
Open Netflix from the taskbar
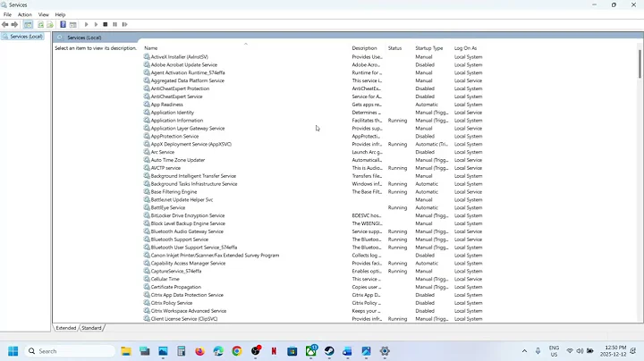point(274,351)
